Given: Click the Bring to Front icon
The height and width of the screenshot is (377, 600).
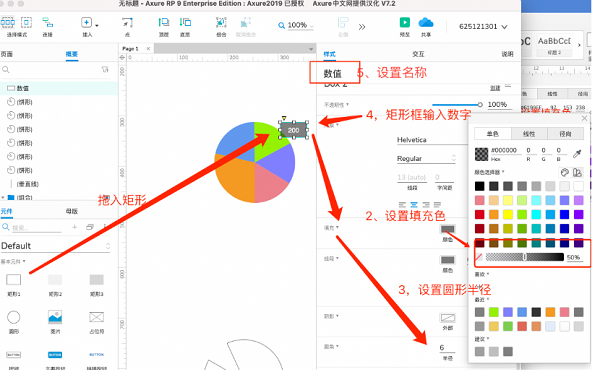Looking at the screenshot, I should click(x=164, y=23).
